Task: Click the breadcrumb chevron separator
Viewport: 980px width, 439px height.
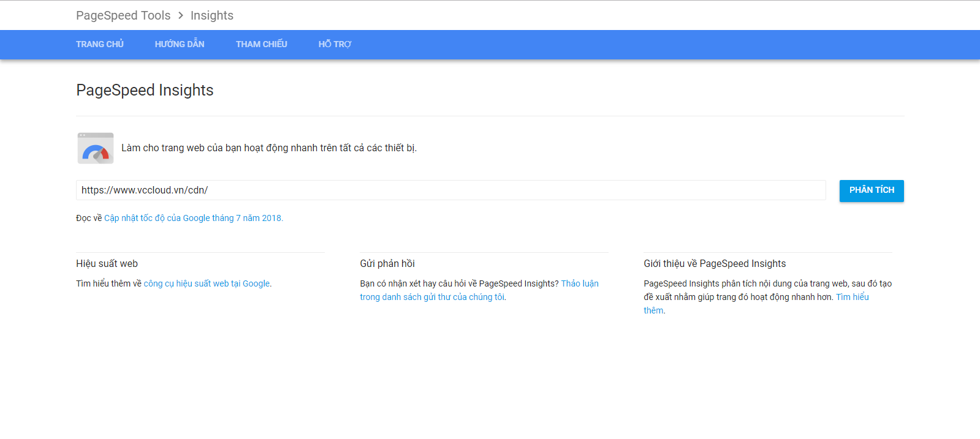Action: 181,15
